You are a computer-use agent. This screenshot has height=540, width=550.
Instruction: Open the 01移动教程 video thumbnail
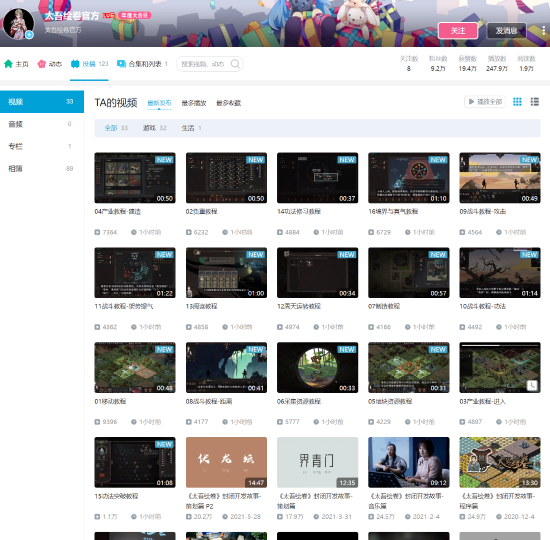[135, 367]
